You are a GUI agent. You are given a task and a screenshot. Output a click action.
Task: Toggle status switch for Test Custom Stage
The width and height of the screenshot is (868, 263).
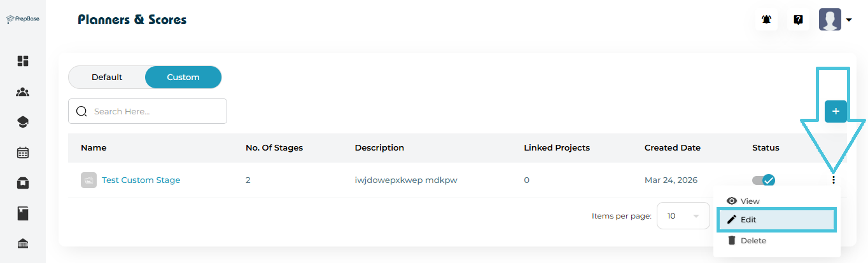764,180
